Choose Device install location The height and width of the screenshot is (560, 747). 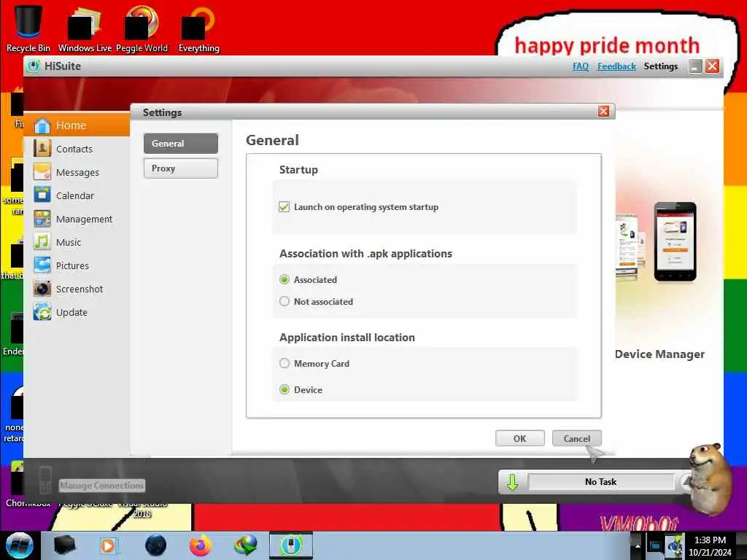pos(285,389)
